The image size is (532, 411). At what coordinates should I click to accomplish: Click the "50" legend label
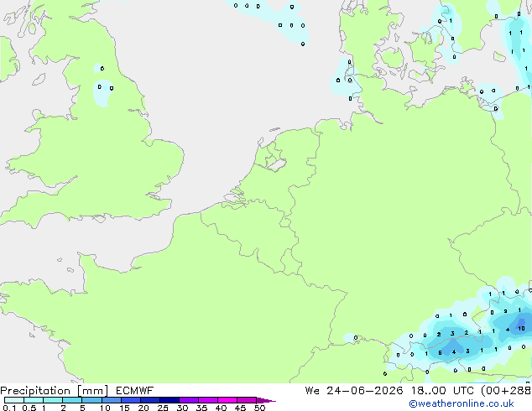(x=259, y=408)
